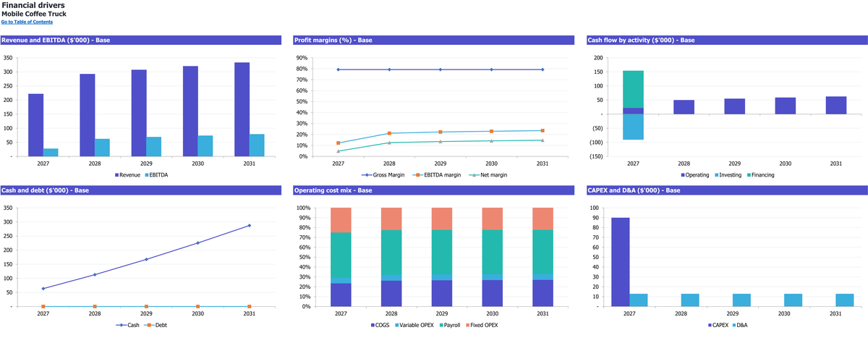Click the 2029 axis label in Cash and debt
Image resolution: width=868 pixels, height=364 pixels.
point(146,314)
